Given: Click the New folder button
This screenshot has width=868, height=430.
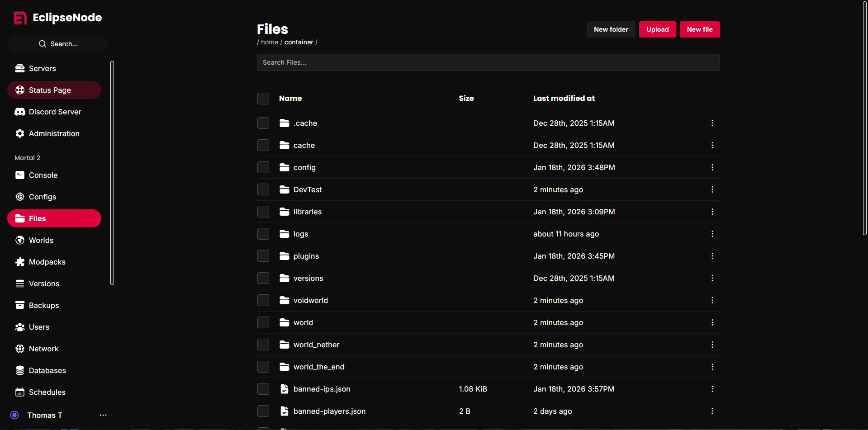Looking at the screenshot, I should tap(611, 29).
